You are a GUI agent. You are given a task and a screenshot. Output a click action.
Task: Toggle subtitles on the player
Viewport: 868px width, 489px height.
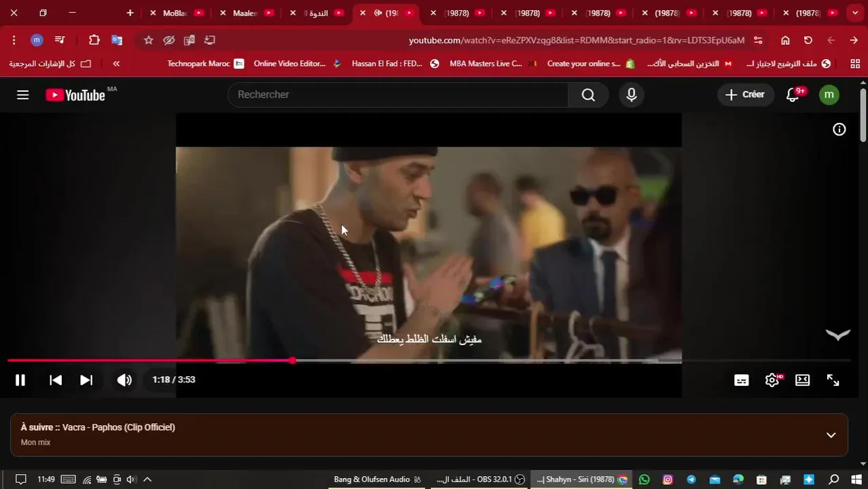742,380
